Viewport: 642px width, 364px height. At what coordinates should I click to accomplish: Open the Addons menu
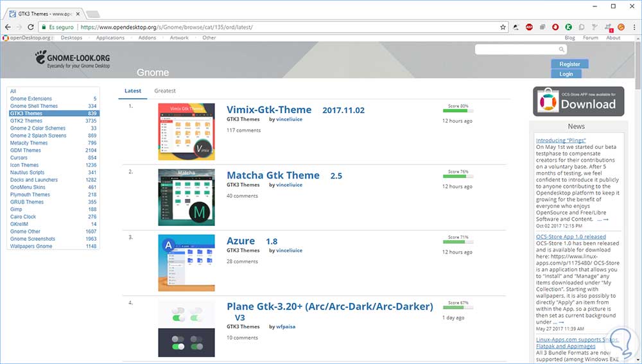coord(147,38)
